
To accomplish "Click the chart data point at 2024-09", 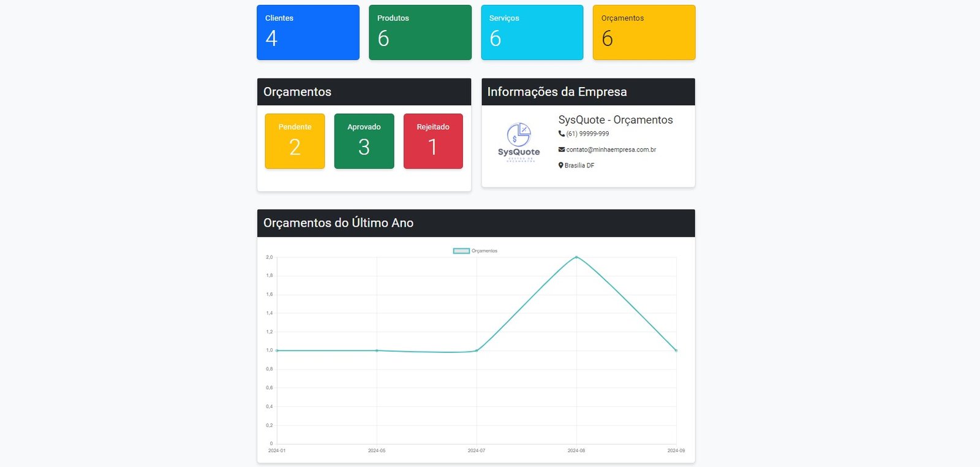I will click(676, 351).
